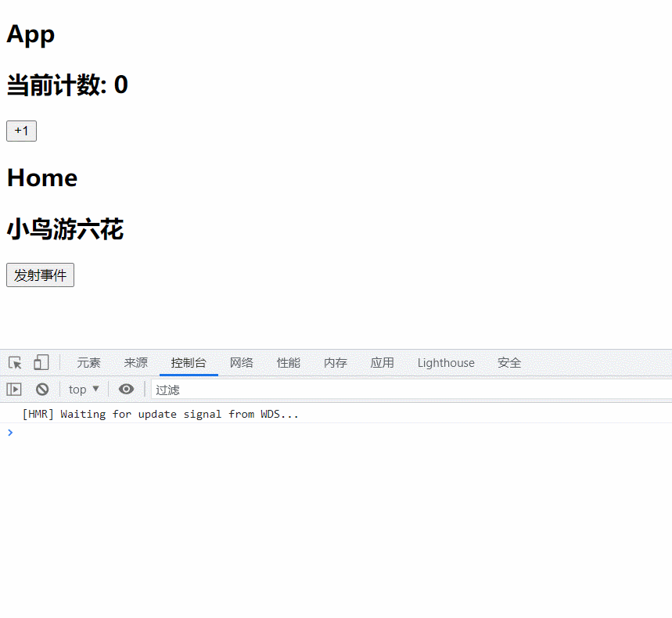
Task: Open the 安全 tab
Action: click(x=509, y=363)
